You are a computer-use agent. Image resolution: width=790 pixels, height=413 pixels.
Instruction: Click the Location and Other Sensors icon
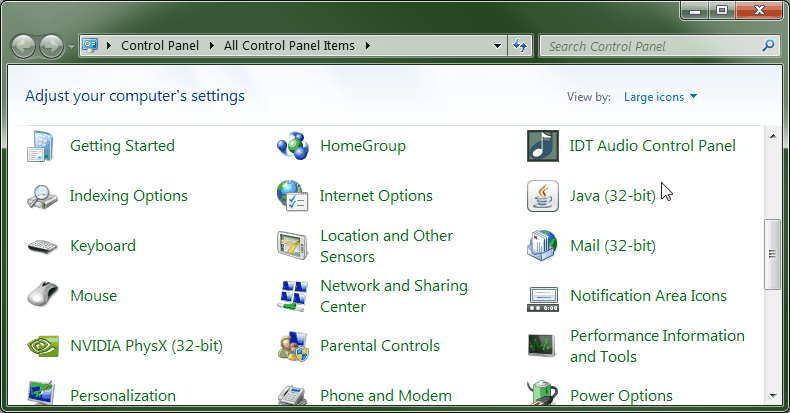point(292,246)
